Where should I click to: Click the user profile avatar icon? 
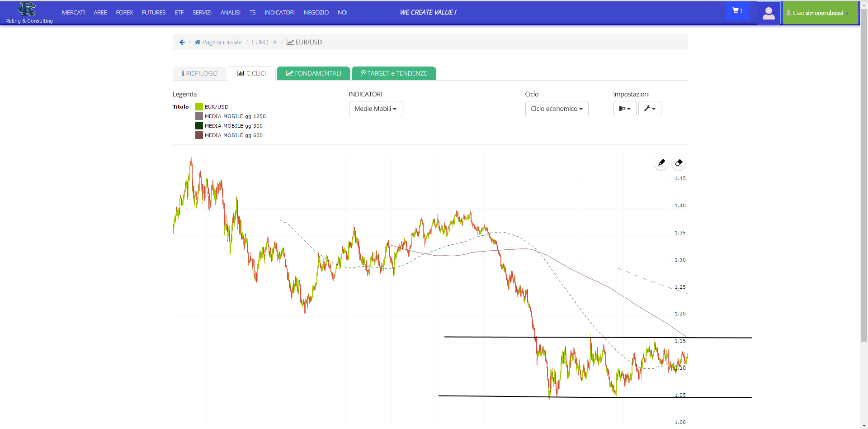tap(769, 13)
